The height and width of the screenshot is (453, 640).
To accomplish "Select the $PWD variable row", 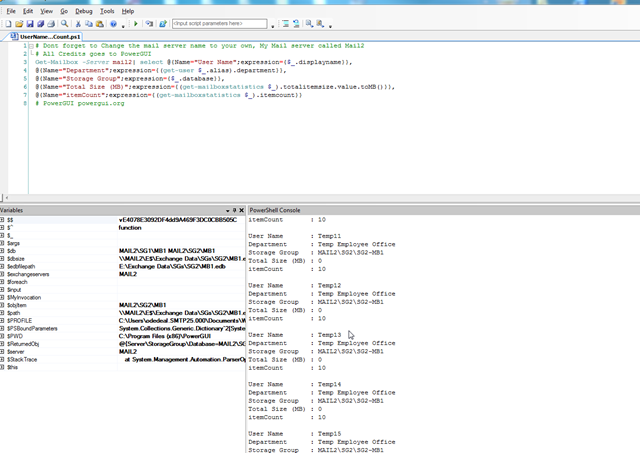I will click(122, 336).
